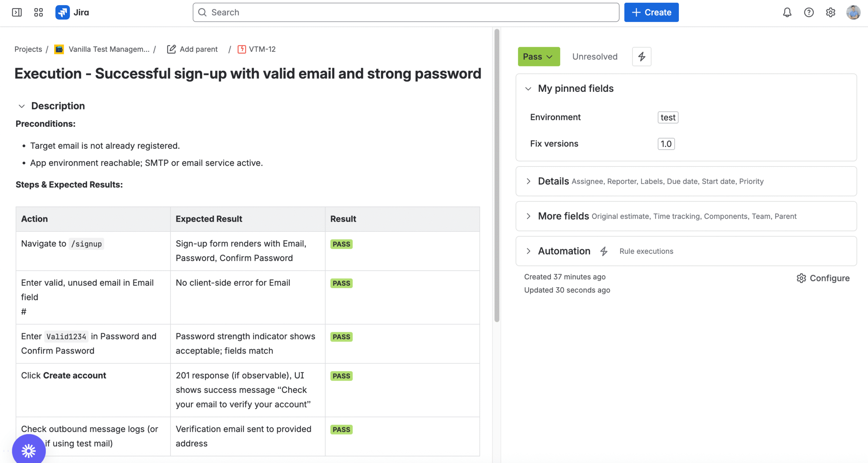
Task: Open the Projects breadcrumb link
Action: tap(28, 49)
